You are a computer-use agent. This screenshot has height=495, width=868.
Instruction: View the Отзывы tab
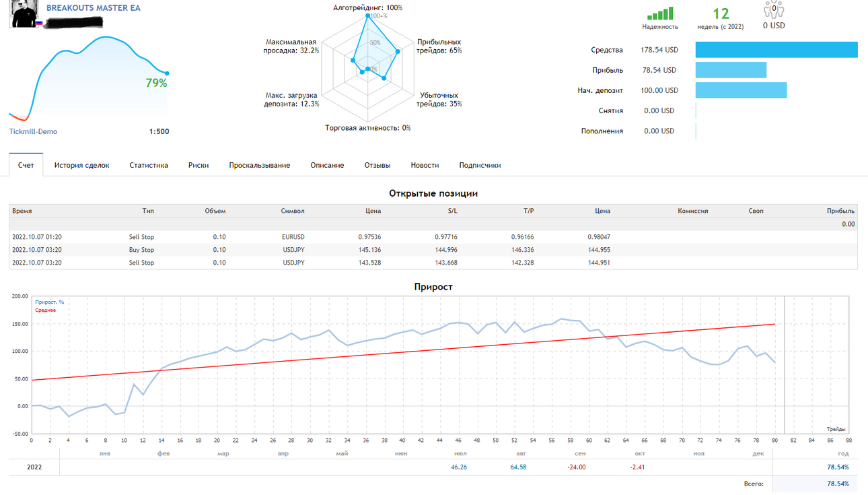coord(377,165)
